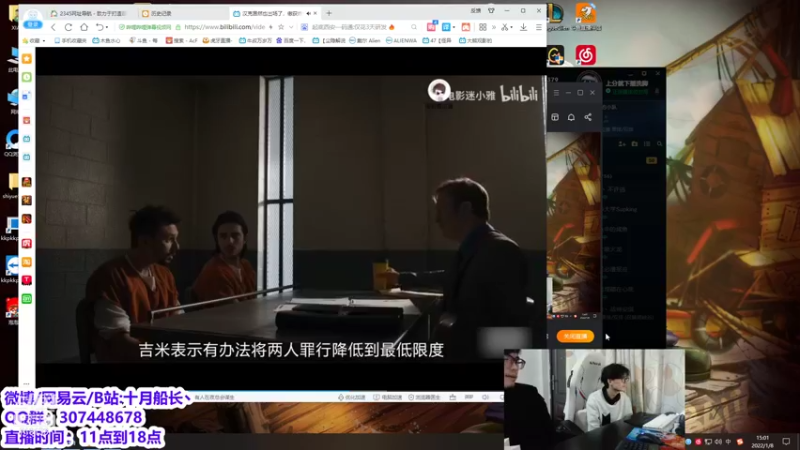Click the bilibili URL address field

pyautogui.click(x=224, y=27)
